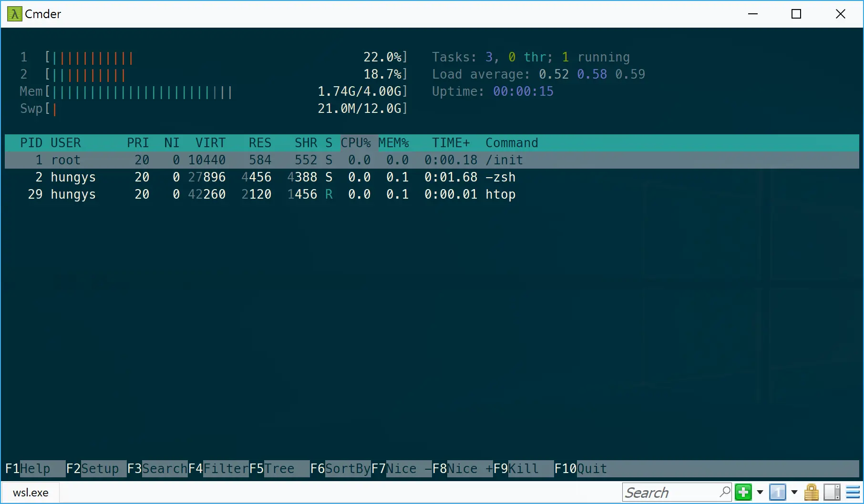
Task: Sort by the USER column header
Action: click(66, 143)
